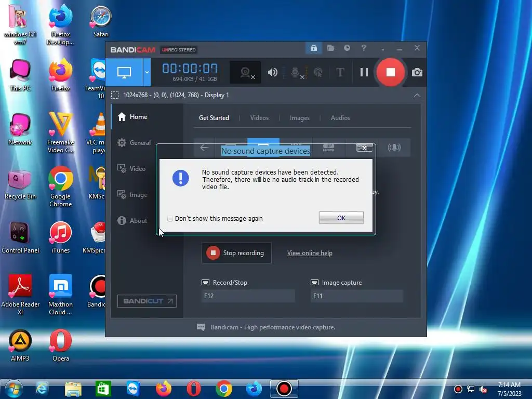This screenshot has height=399, width=532.
Task: Select the AIMP3 desktop icon
Action: pos(20,345)
